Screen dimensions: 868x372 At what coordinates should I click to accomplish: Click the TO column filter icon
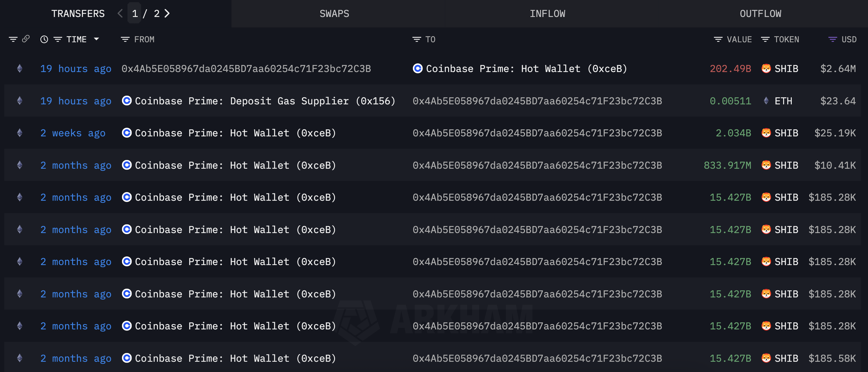click(416, 39)
